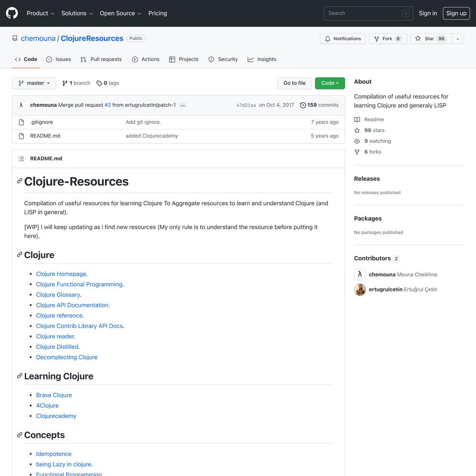Click anchor link icon beside Clojure heading
This screenshot has height=476, width=476.
click(x=20, y=254)
